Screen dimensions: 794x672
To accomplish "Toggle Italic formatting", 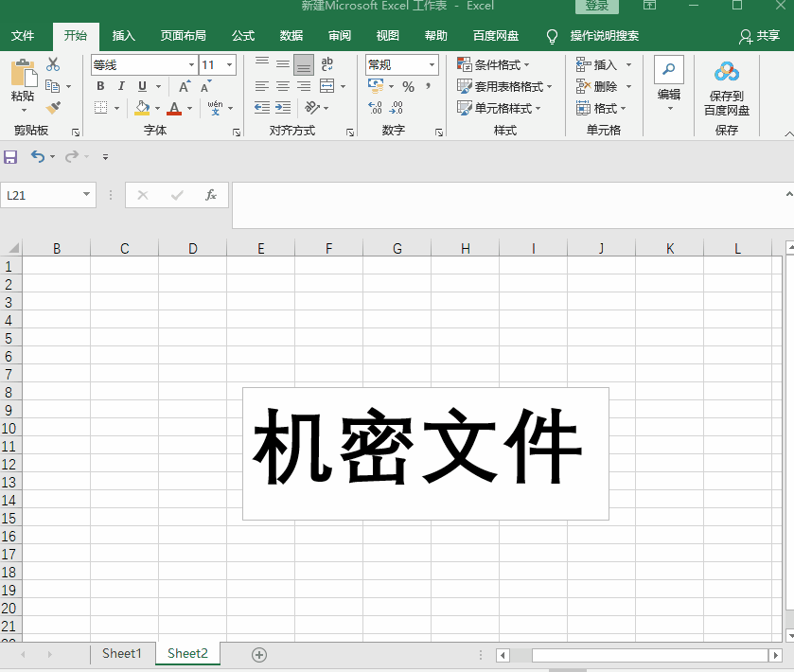I will [x=121, y=86].
